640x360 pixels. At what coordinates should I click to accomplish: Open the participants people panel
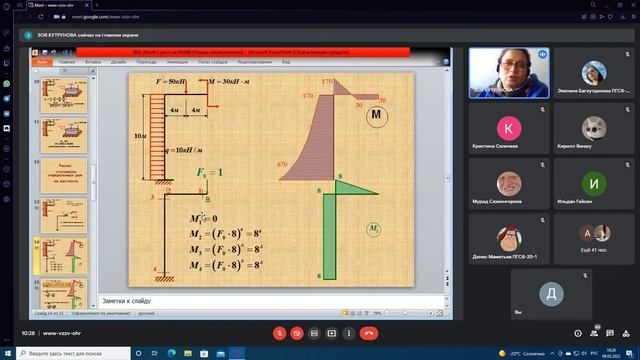pos(594,333)
